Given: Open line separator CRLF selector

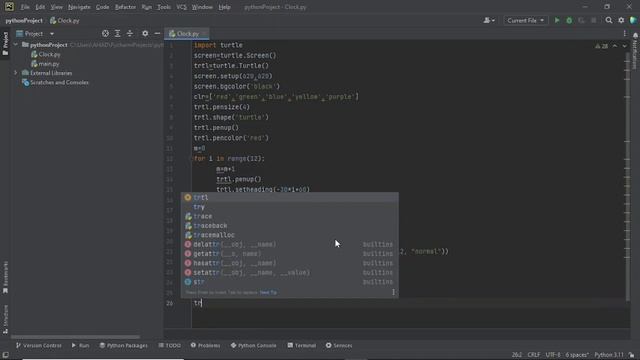Looking at the screenshot, I should [533, 355].
